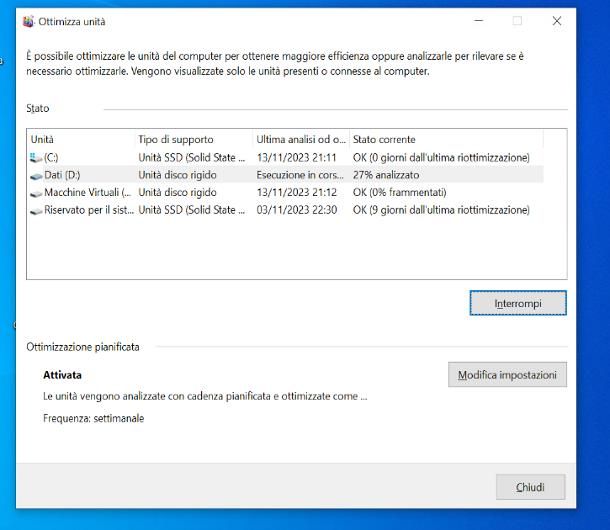Close the Ottimizza unità window with the X
Viewport: 610px width, 530px height.
tap(557, 21)
